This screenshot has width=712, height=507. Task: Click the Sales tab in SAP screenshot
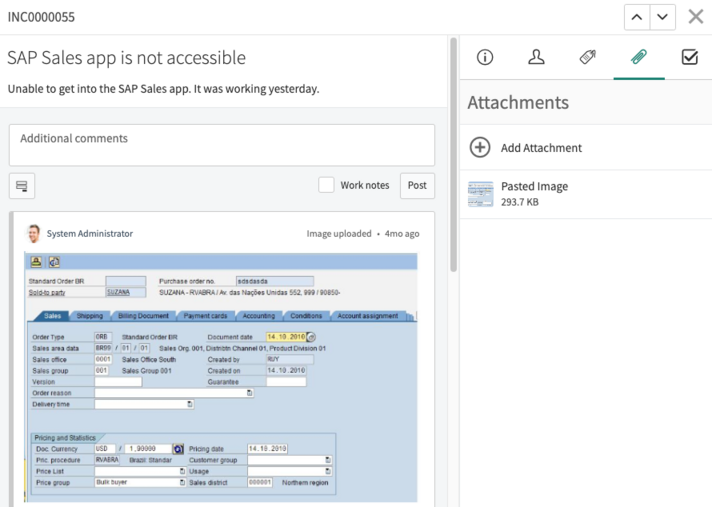click(52, 315)
